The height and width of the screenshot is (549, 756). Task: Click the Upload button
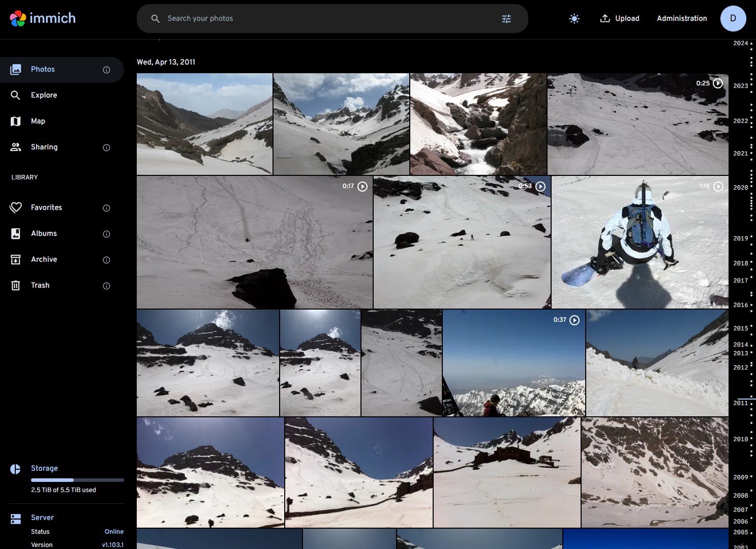point(620,19)
